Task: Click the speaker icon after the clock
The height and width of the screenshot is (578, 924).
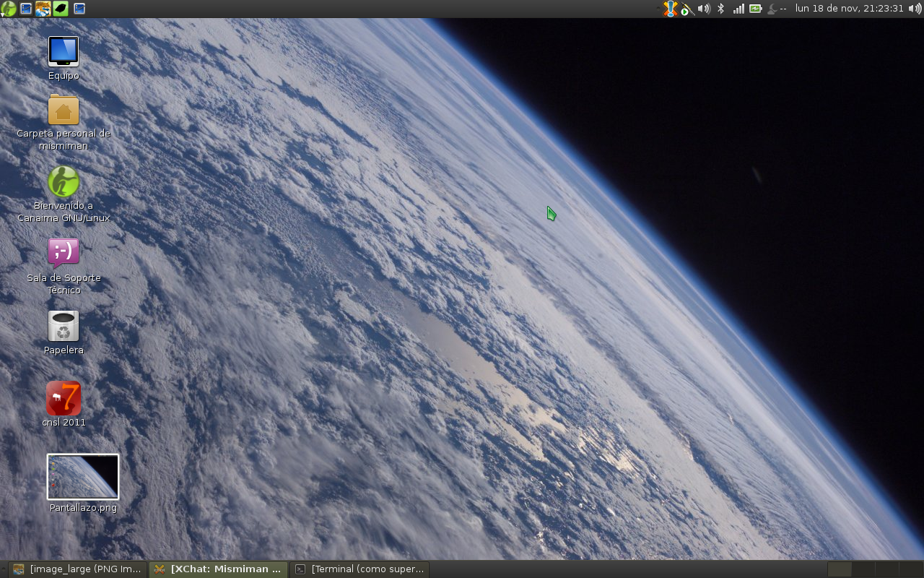Action: pyautogui.click(x=915, y=9)
